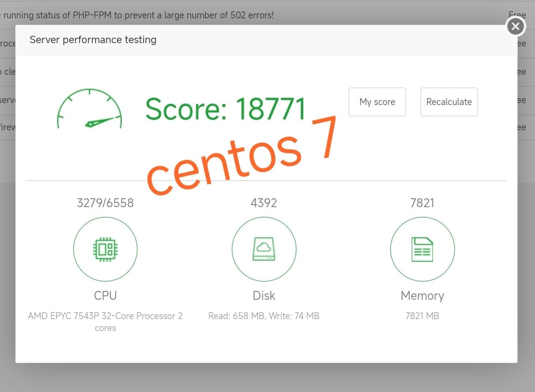Click the 4392 disk score

point(264,203)
